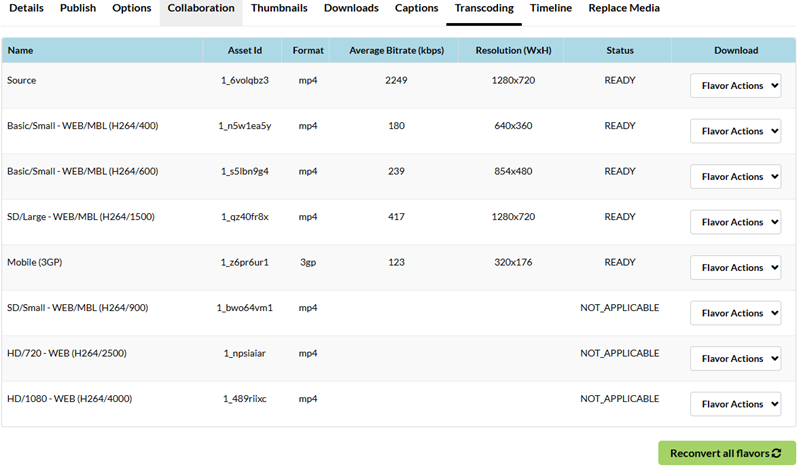Viewport: 801px width, 476px height.
Task: Select asset id 1_qz40fr8x
Action: click(245, 217)
